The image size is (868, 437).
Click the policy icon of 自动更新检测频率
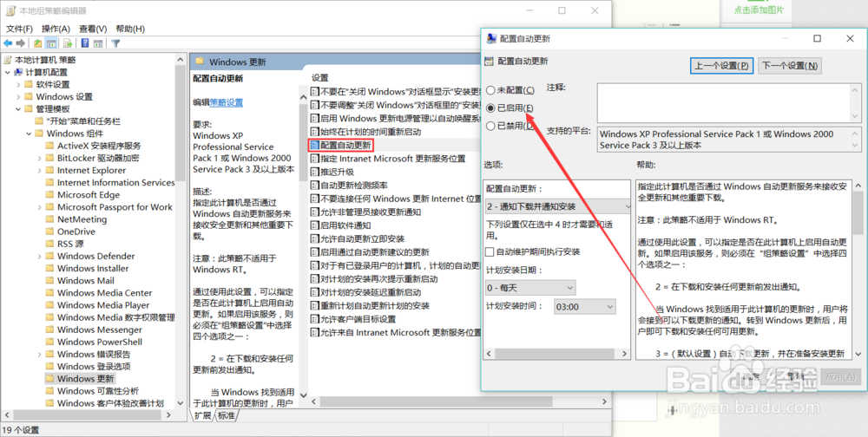(314, 186)
